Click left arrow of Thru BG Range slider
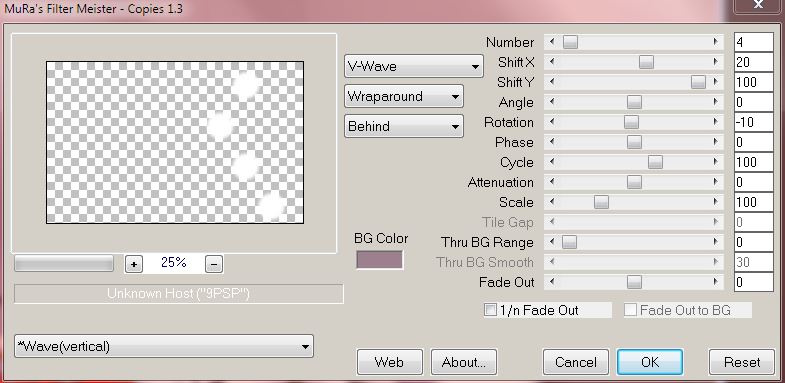The image size is (785, 383). pyautogui.click(x=552, y=242)
